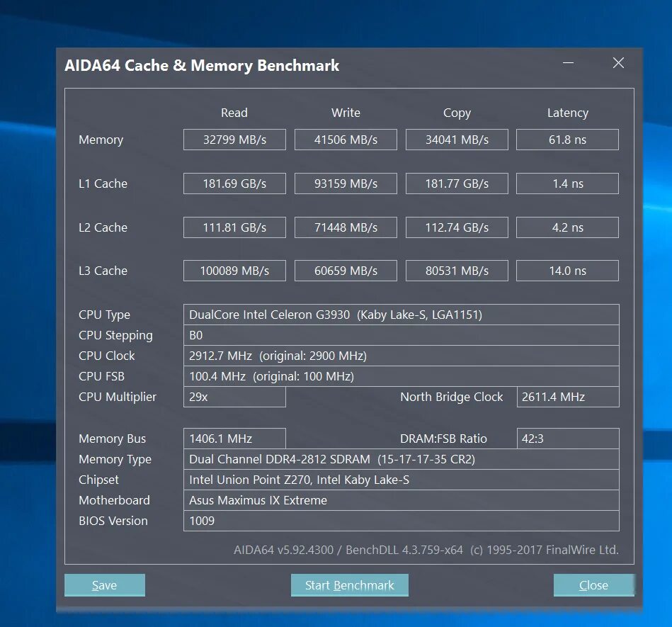Click BIOS Version field 1009
Screen dimensions: 672x627
(x=401, y=521)
